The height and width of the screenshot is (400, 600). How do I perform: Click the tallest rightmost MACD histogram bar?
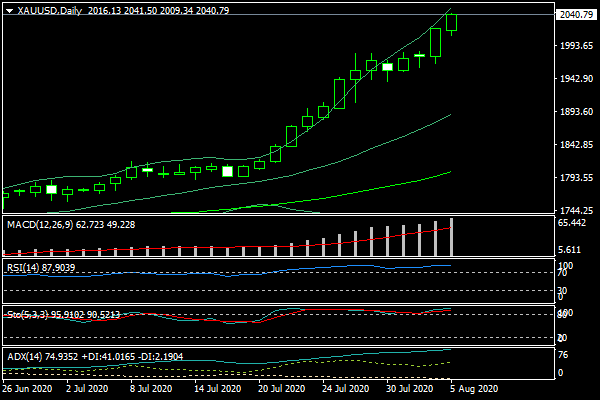452,236
